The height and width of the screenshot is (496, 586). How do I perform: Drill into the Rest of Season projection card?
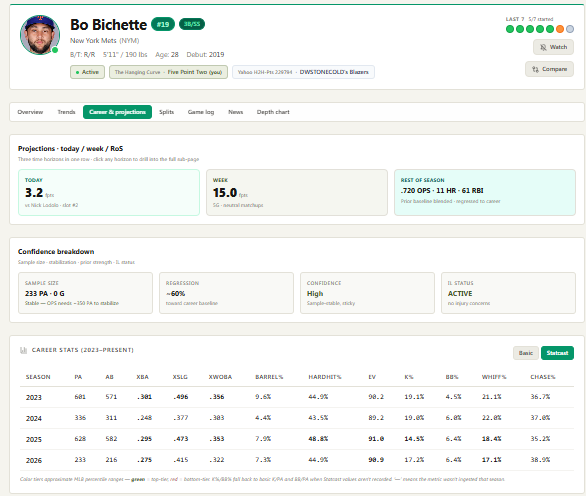(485, 192)
